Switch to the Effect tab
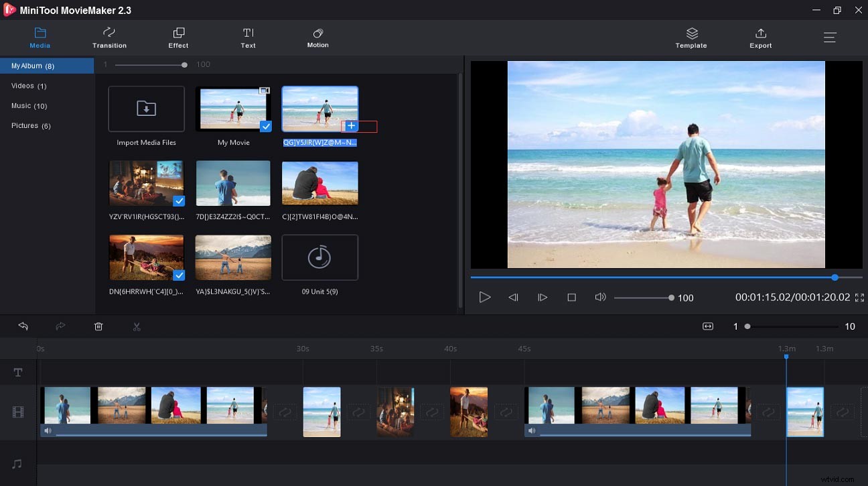The height and width of the screenshot is (486, 868). click(x=178, y=38)
